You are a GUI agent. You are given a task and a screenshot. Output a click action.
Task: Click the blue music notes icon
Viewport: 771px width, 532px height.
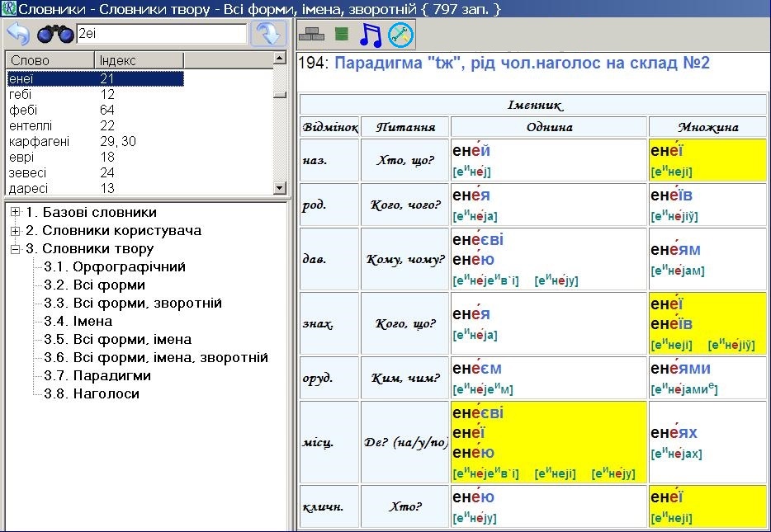pyautogui.click(x=371, y=35)
